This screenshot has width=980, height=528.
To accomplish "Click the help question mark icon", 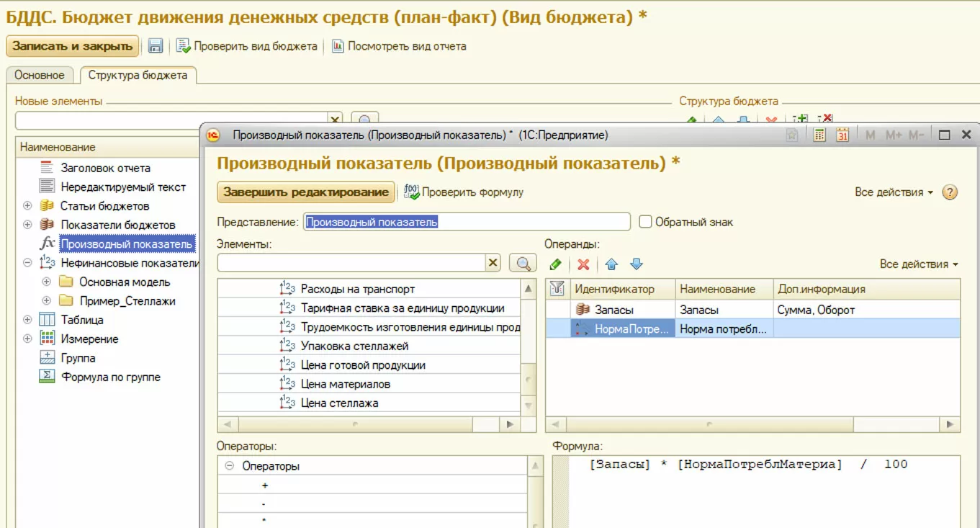I will click(950, 192).
